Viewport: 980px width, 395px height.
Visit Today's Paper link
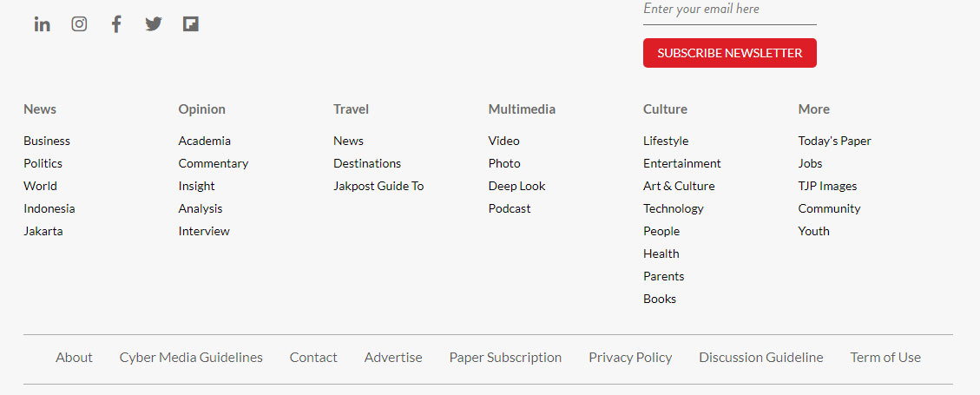click(834, 141)
